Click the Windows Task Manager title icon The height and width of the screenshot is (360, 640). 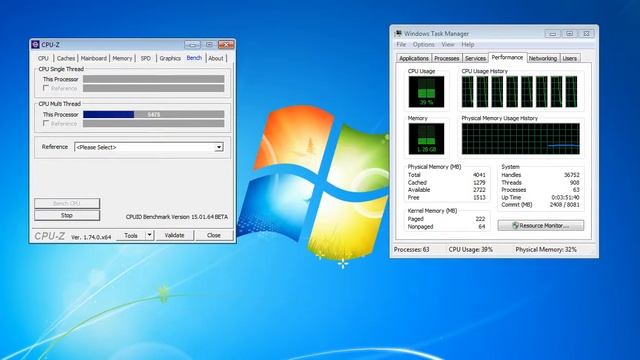coord(398,33)
